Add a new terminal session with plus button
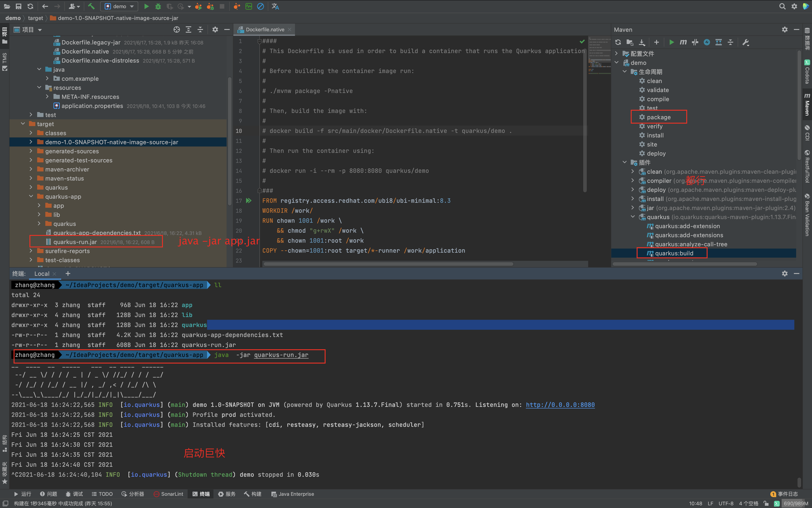 (x=68, y=274)
